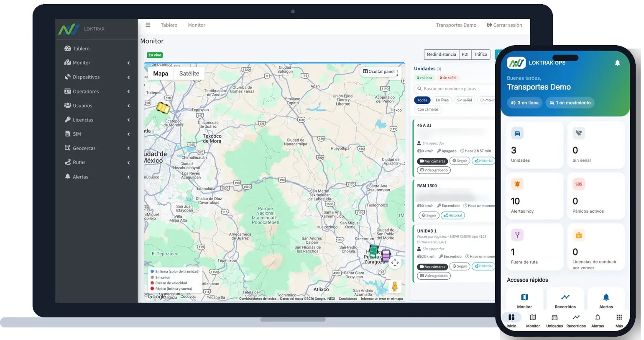The width and height of the screenshot is (644, 340).
Task: Click the yellow vehicle marker on the map
Action: point(163,108)
